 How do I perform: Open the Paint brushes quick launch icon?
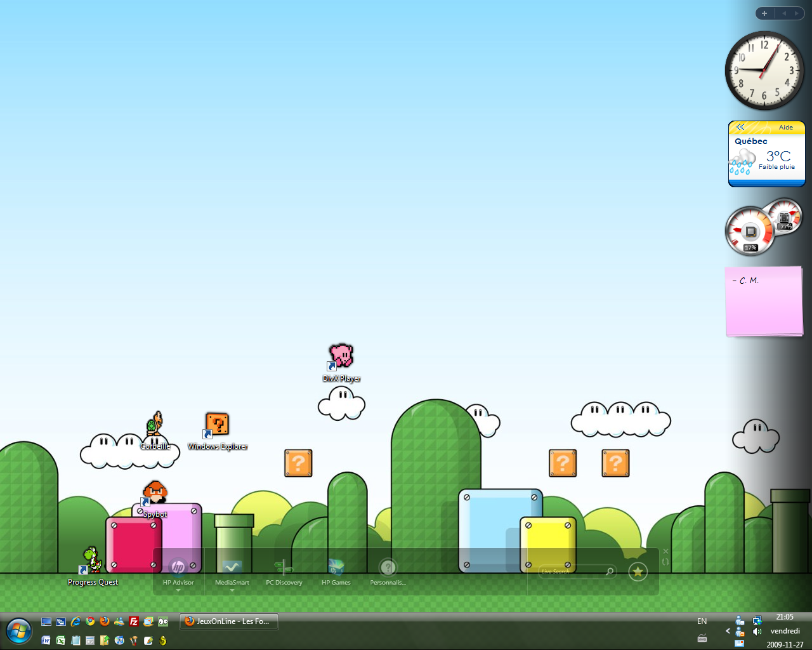click(x=134, y=640)
